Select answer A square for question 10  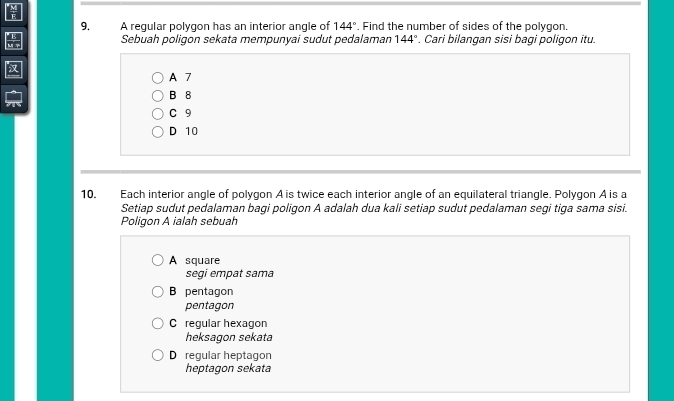(x=158, y=260)
